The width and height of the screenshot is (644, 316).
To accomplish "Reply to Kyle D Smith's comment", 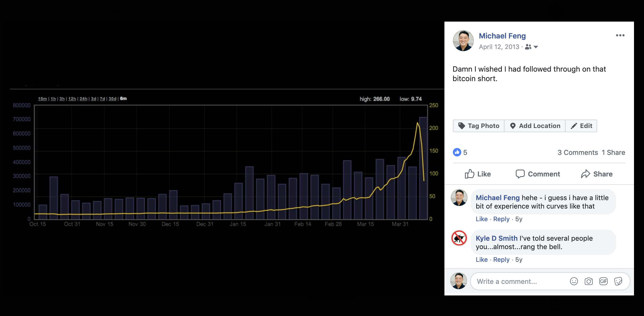I will (x=501, y=260).
